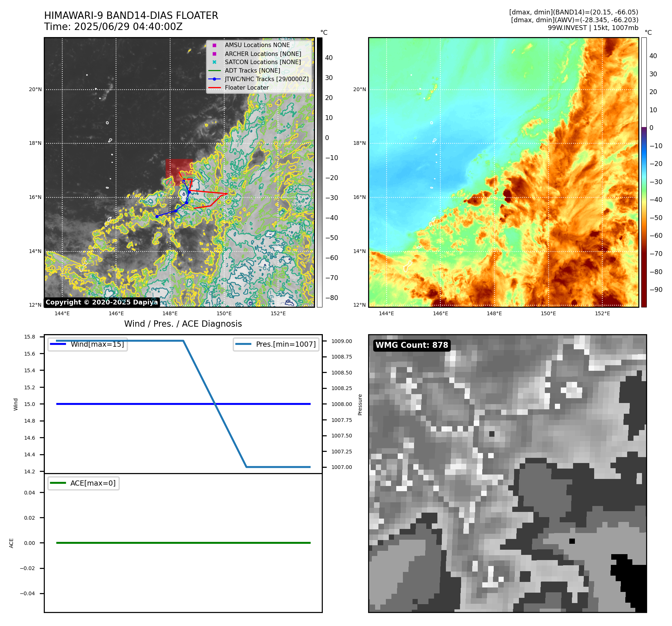
Task: Click the 1009.00 tick on the Pressure axis
Action: point(342,341)
